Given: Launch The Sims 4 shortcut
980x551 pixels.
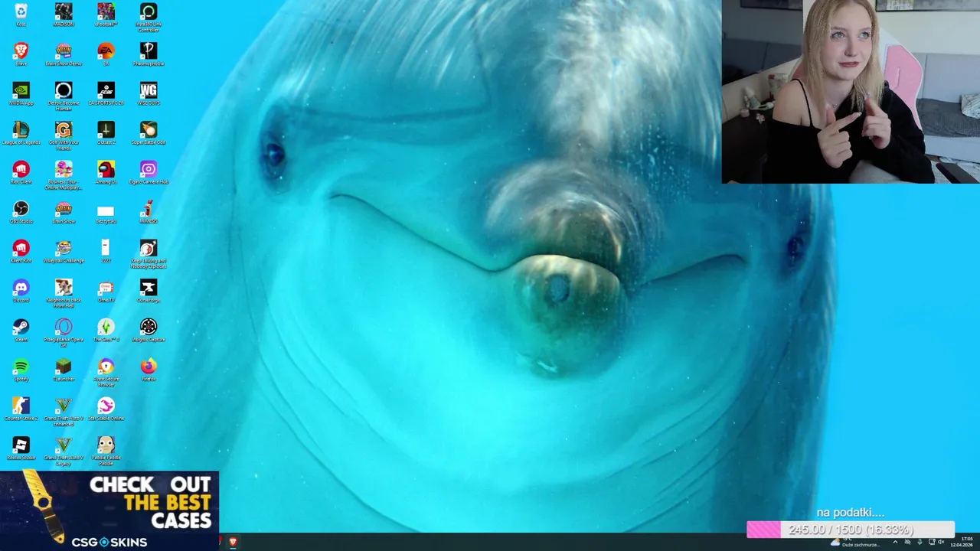Looking at the screenshot, I should (x=106, y=331).
